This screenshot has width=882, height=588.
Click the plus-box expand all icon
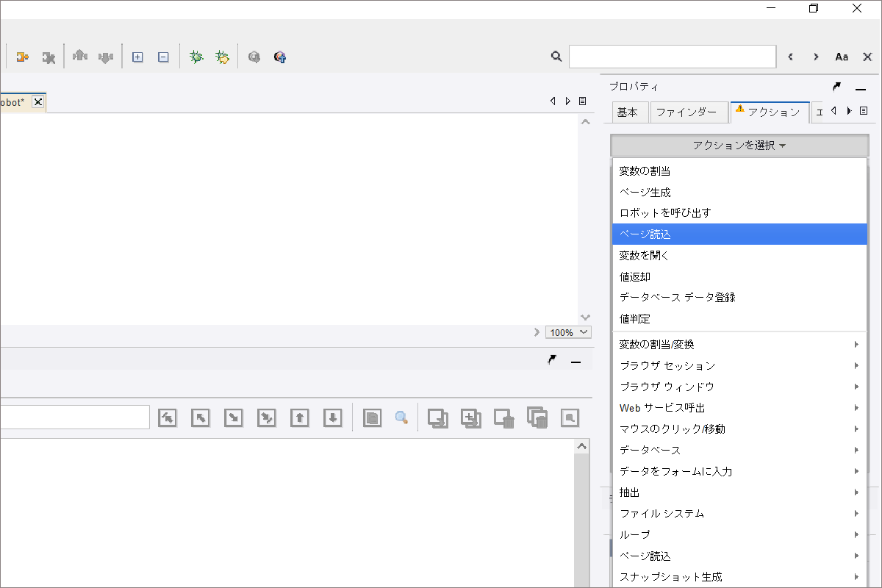click(137, 57)
